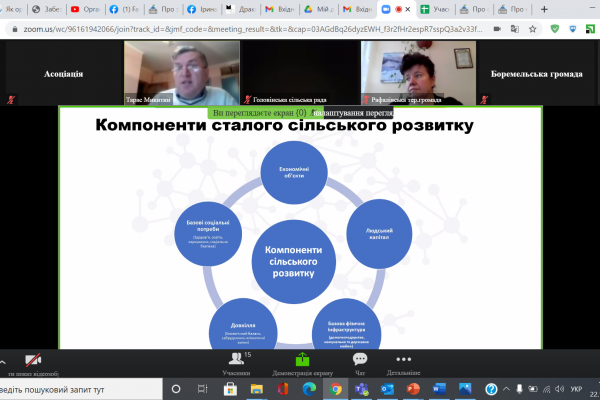Screen dimensions: 600x400
Task: Open the Чат chat panel
Action: [360, 362]
